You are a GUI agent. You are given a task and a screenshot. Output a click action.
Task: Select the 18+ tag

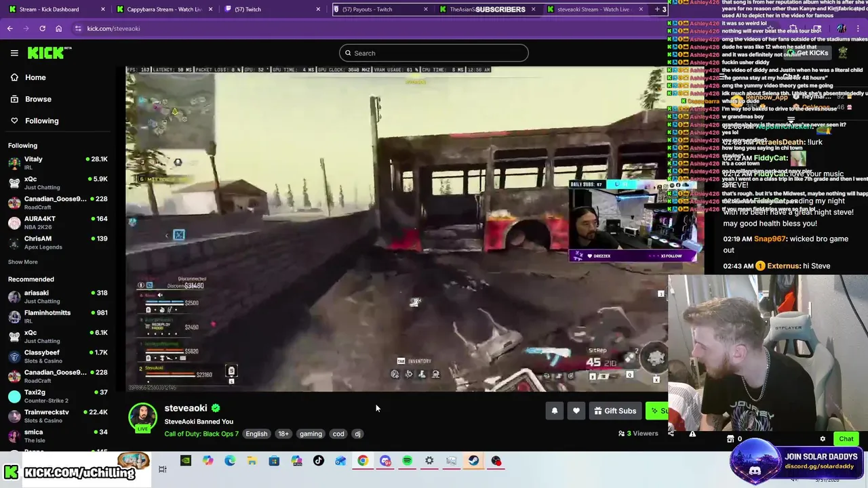283,434
